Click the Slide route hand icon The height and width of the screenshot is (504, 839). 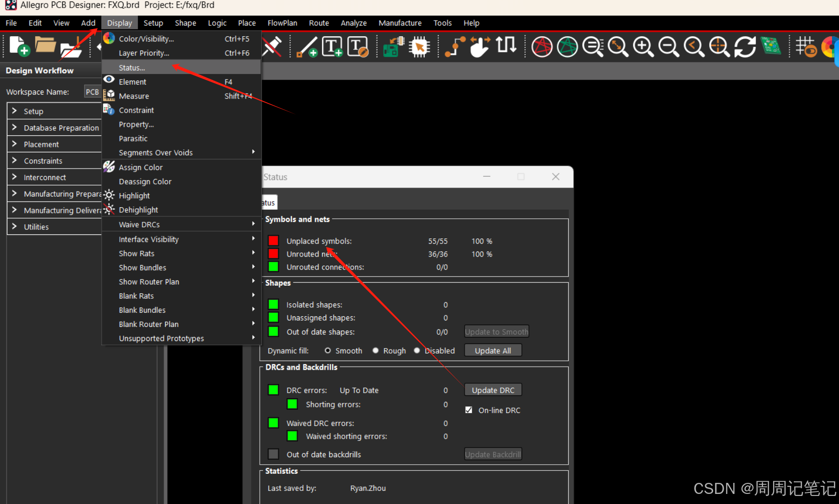click(480, 47)
